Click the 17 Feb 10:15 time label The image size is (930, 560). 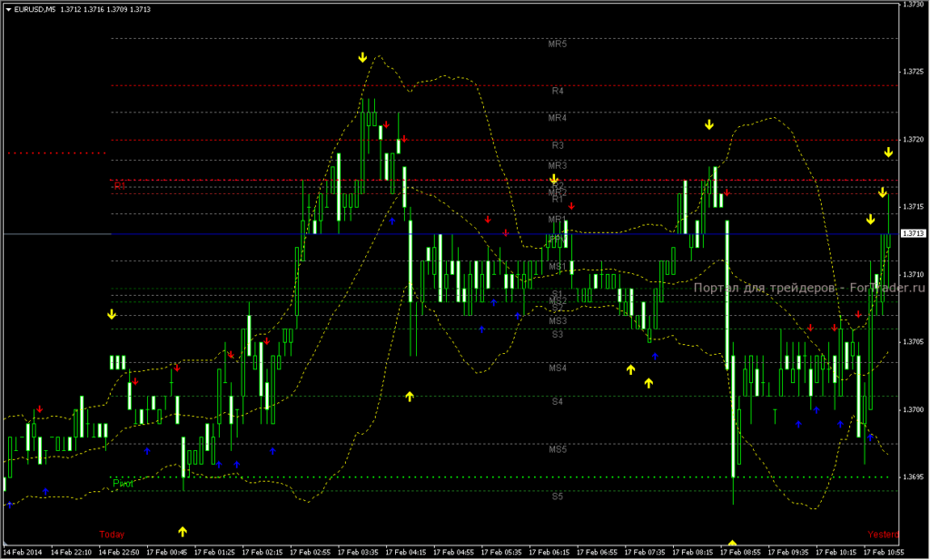(x=836, y=553)
